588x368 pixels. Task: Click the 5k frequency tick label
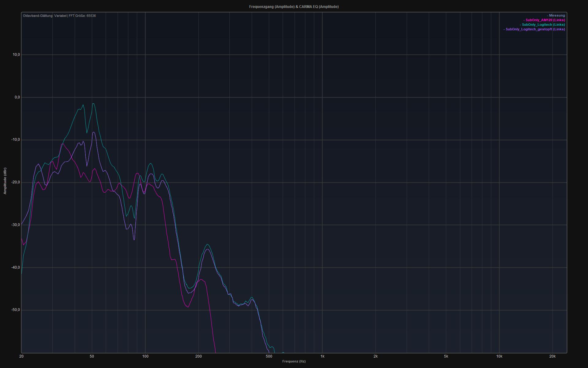[446, 356]
